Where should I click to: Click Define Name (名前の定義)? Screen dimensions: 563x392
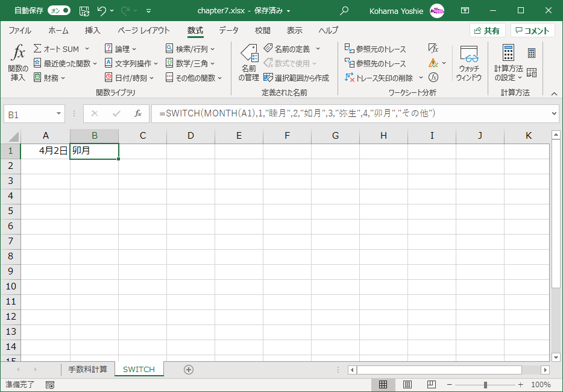287,49
